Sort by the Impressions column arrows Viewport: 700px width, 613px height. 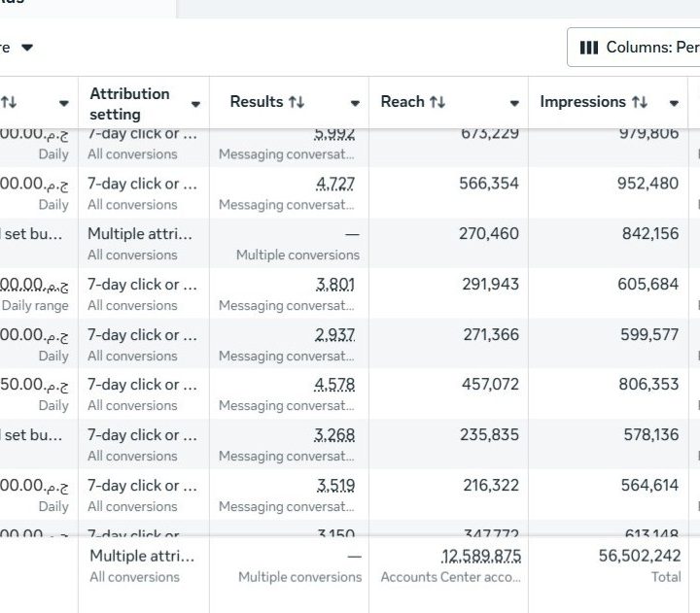tap(639, 102)
